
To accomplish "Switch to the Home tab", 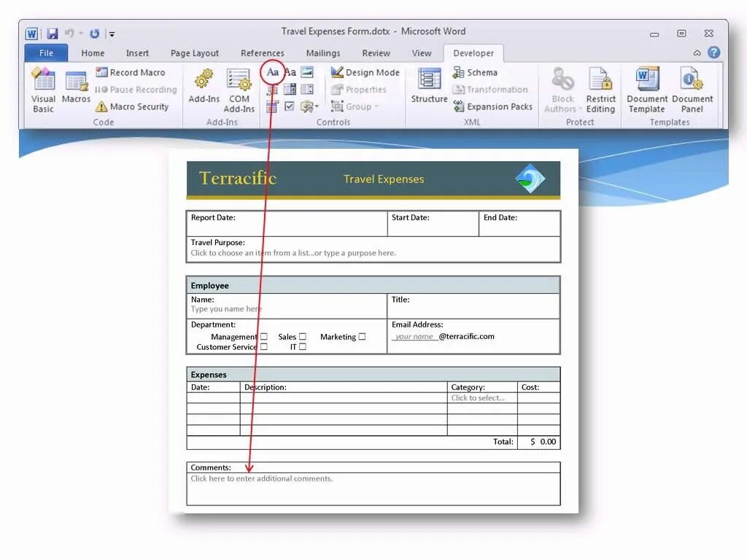I will tap(93, 52).
